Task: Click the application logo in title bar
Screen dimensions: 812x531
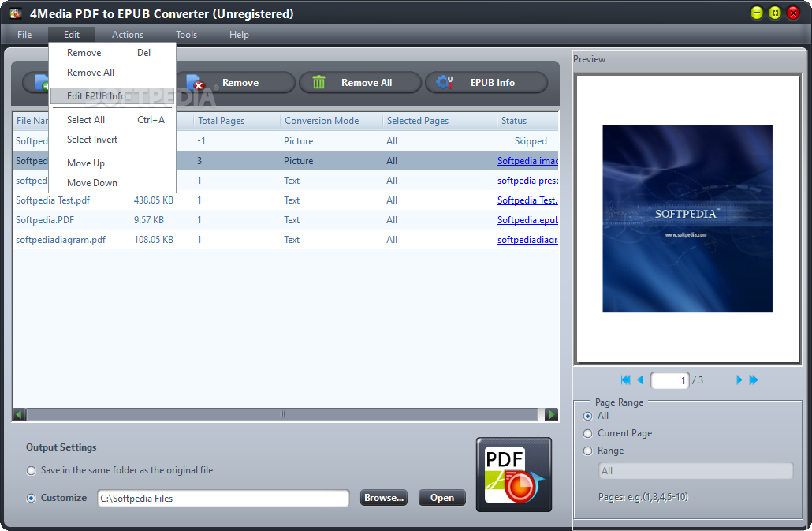Action: [15, 13]
